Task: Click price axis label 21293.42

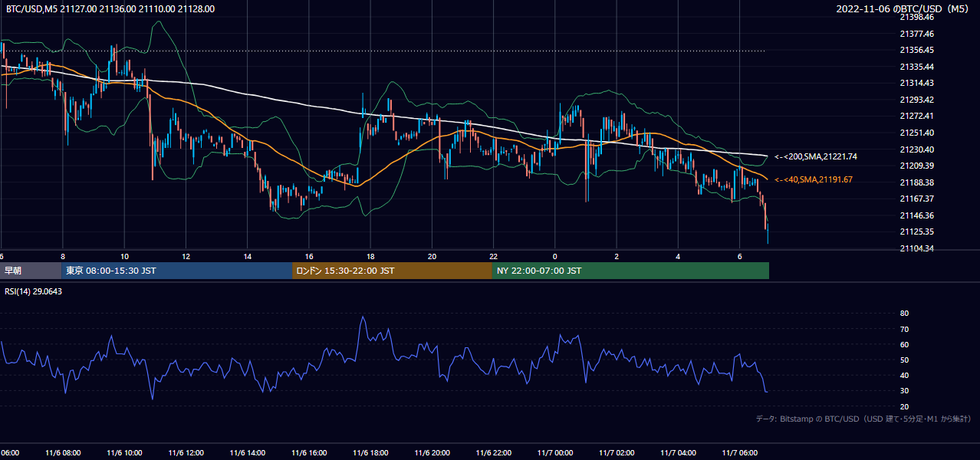Action: (918, 100)
